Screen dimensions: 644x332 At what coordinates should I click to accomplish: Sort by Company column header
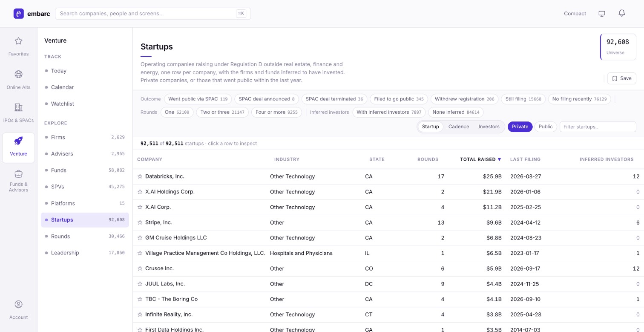coord(150,159)
